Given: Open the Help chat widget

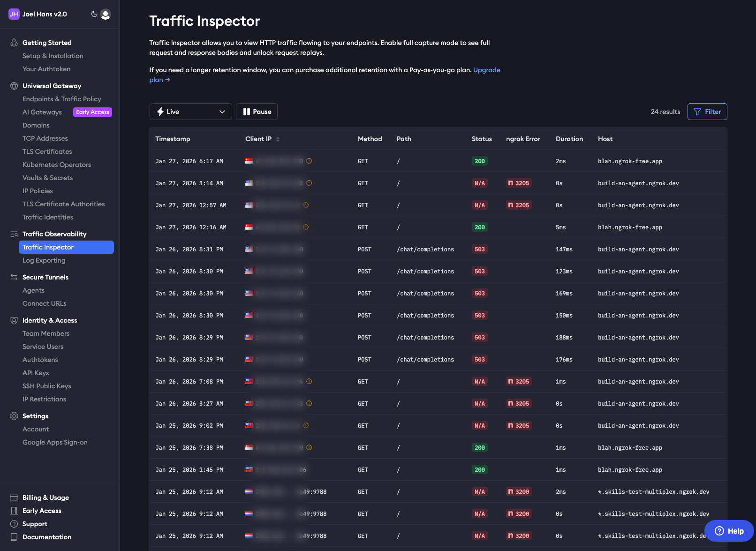Looking at the screenshot, I should tap(729, 531).
